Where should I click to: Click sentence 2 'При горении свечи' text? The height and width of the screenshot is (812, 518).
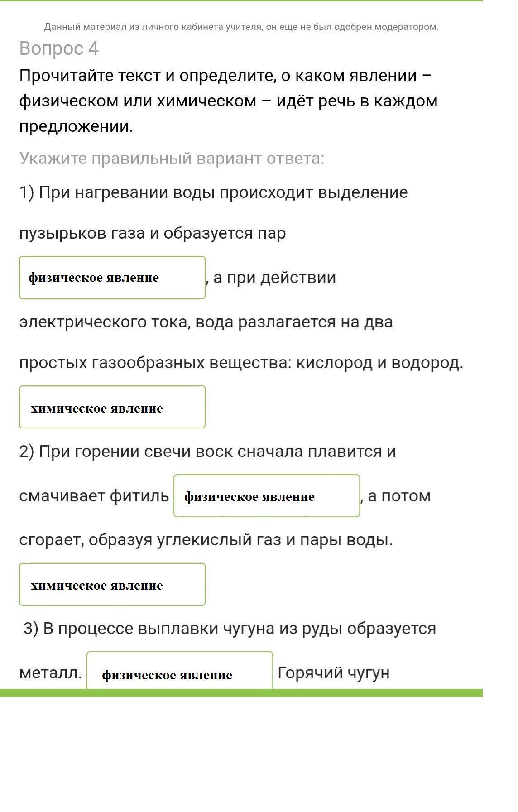[208, 452]
